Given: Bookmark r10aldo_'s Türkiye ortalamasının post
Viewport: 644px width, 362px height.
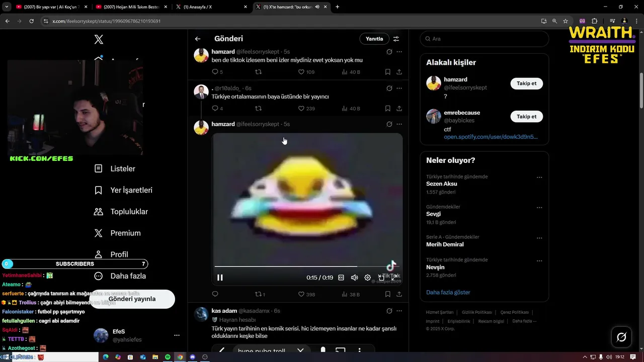Looking at the screenshot, I should pyautogui.click(x=388, y=108).
